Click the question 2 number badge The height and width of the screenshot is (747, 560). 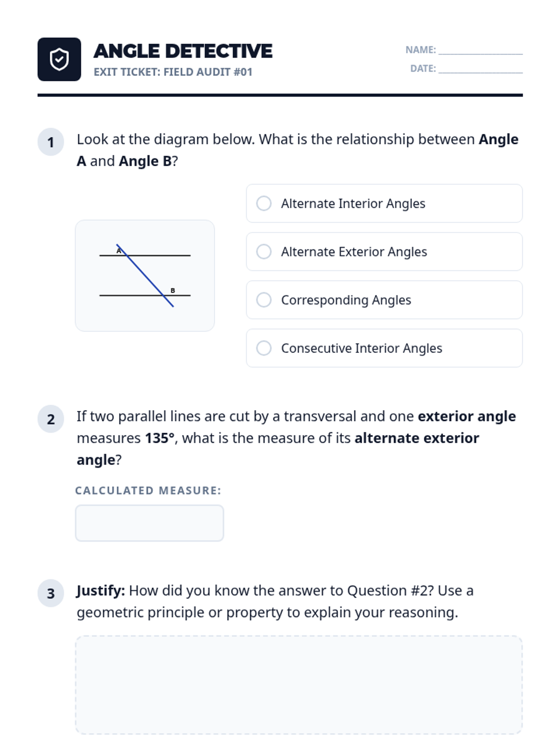(x=50, y=419)
